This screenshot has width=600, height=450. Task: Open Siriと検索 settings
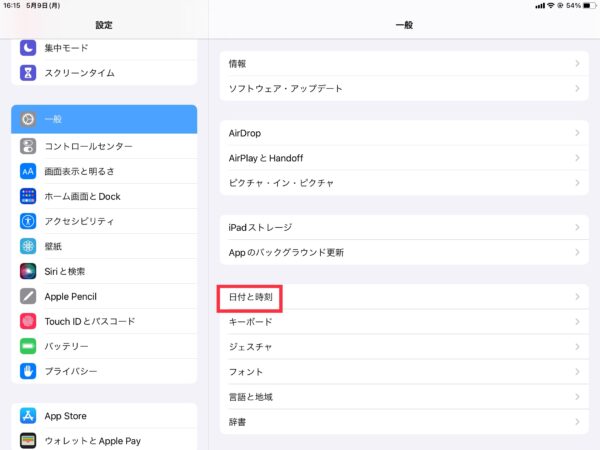point(104,271)
